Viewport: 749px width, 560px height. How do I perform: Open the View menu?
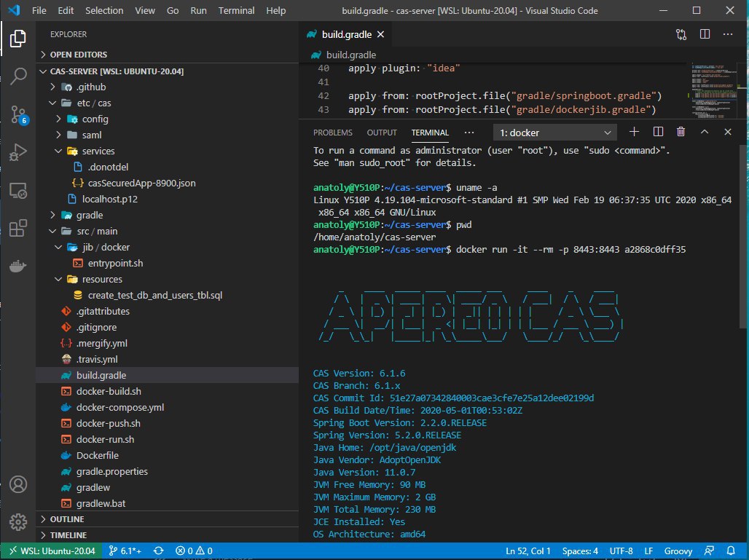[x=145, y=10]
